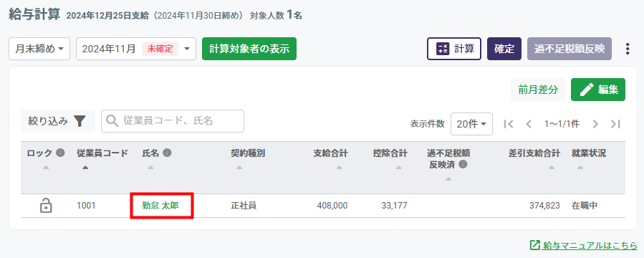Click the 計算 calculator button

click(x=454, y=49)
